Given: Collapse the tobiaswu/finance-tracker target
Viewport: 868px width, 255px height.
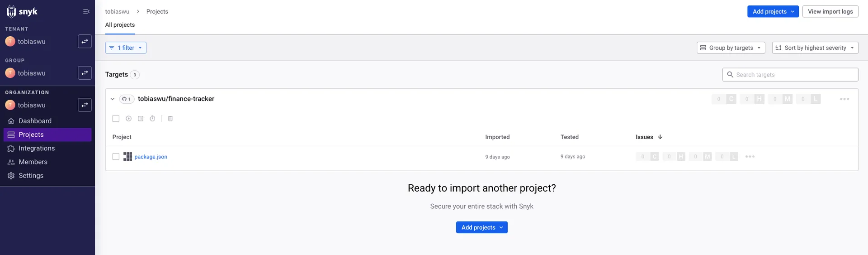Looking at the screenshot, I should click(x=113, y=99).
